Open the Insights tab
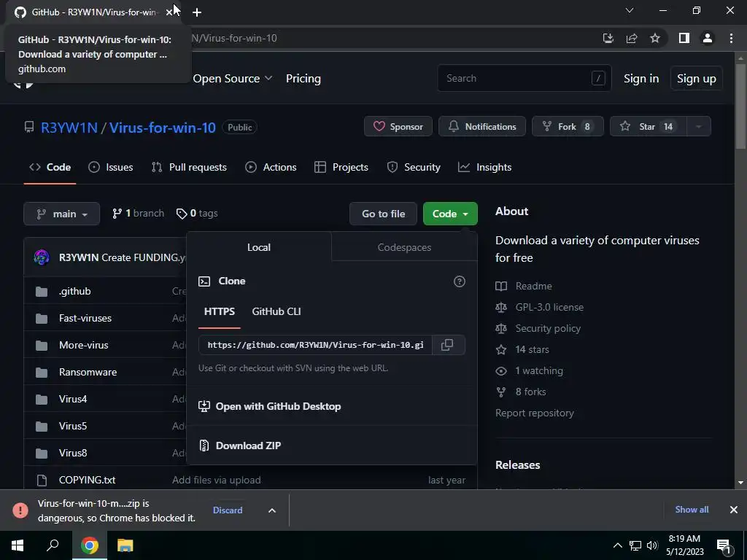 [484, 167]
